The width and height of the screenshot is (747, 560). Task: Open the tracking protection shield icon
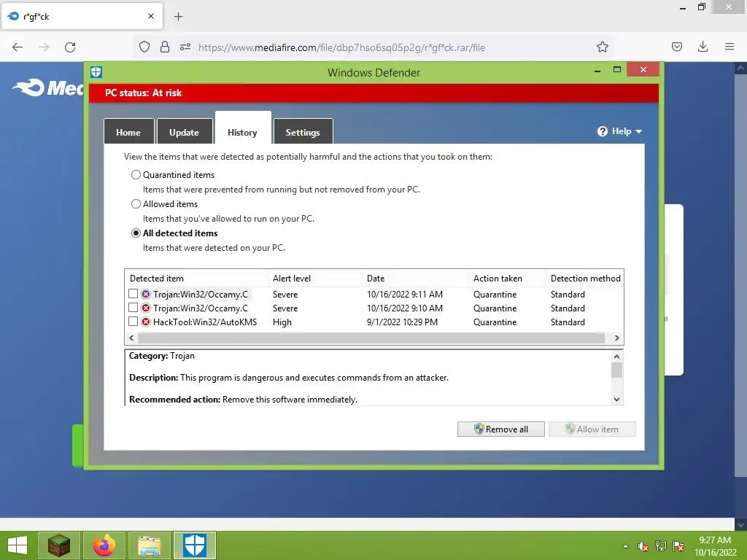pyautogui.click(x=144, y=47)
